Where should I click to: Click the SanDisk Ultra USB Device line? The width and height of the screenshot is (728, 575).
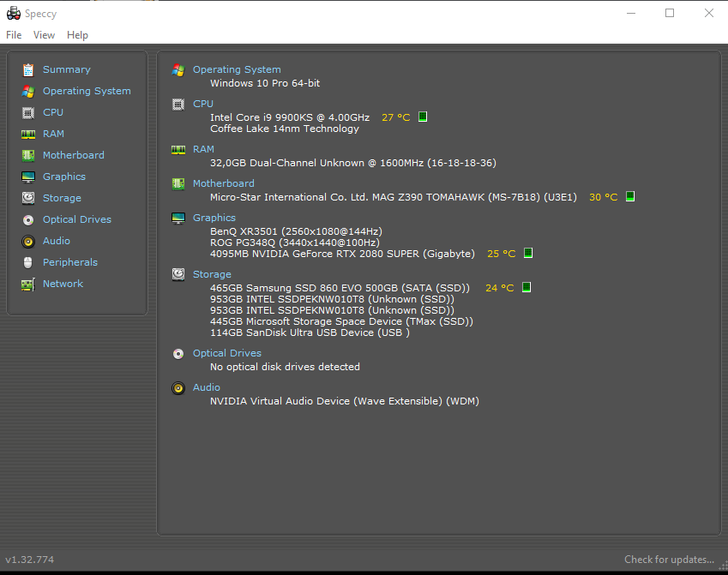coord(310,332)
